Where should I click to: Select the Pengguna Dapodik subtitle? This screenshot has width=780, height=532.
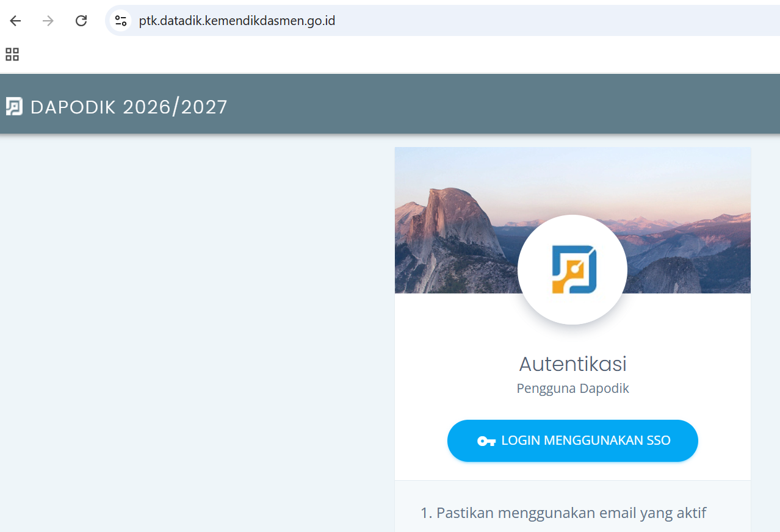[572, 389]
